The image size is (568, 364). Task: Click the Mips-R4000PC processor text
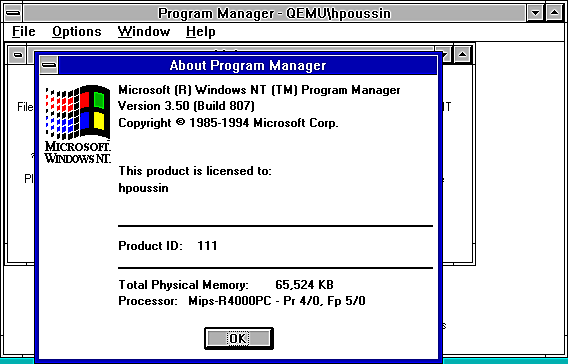click(277, 301)
